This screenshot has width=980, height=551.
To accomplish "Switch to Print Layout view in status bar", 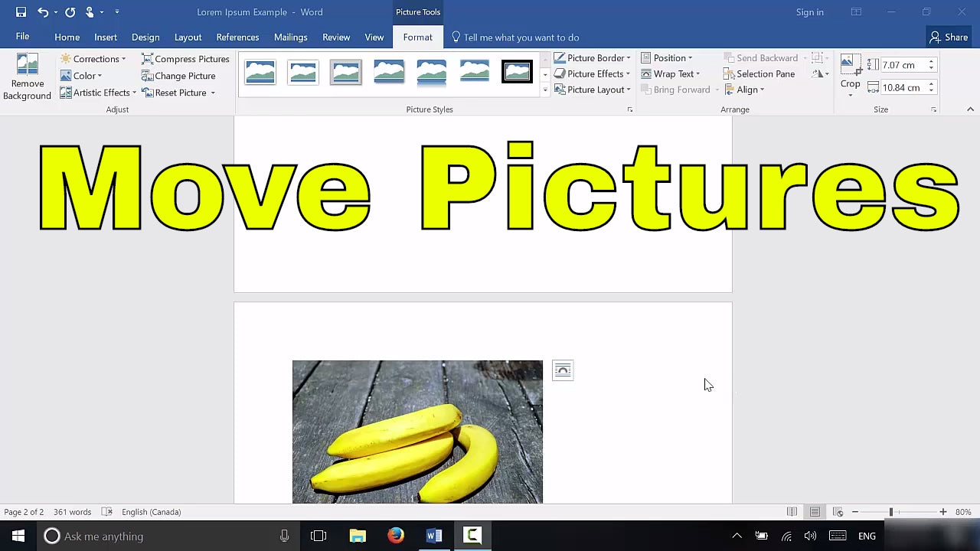I will coord(815,512).
